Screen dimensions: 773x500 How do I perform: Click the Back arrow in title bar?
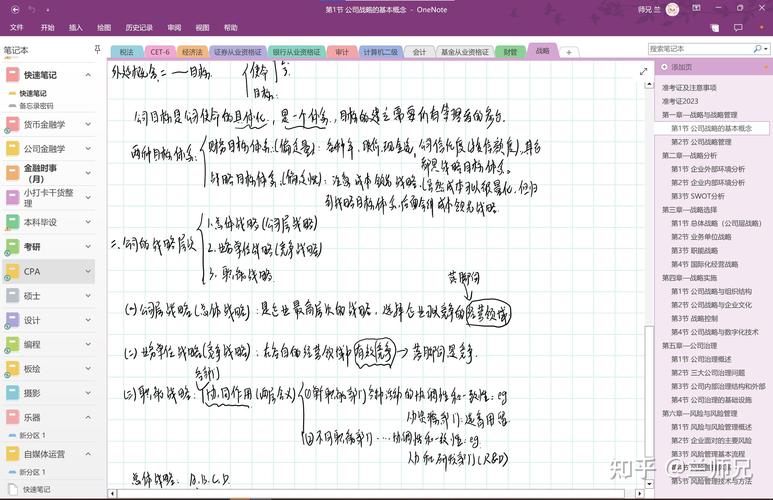tap(15, 9)
